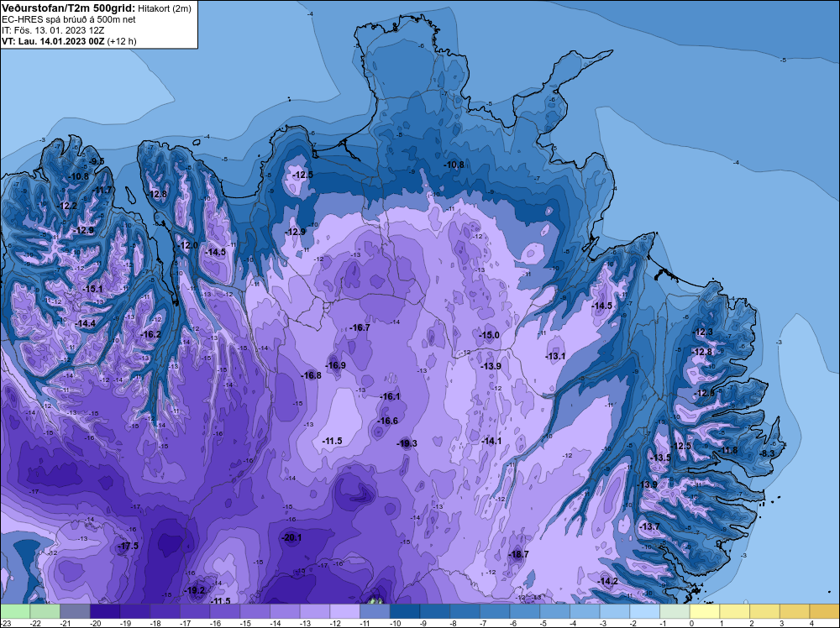Image resolution: width=840 pixels, height=628 pixels.
Task: Click the valid time "VT: Lau. 14.01.2023 00Z"
Action: pyautogui.click(x=53, y=41)
